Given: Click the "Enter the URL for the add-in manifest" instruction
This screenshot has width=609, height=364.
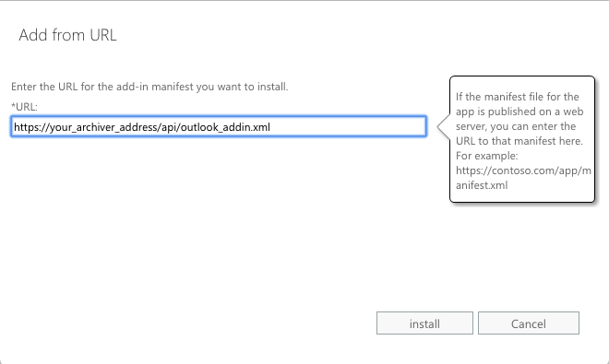Looking at the screenshot, I should click(x=149, y=87).
